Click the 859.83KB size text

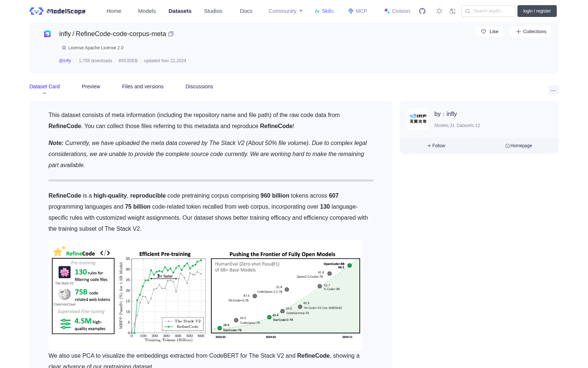coord(128,61)
